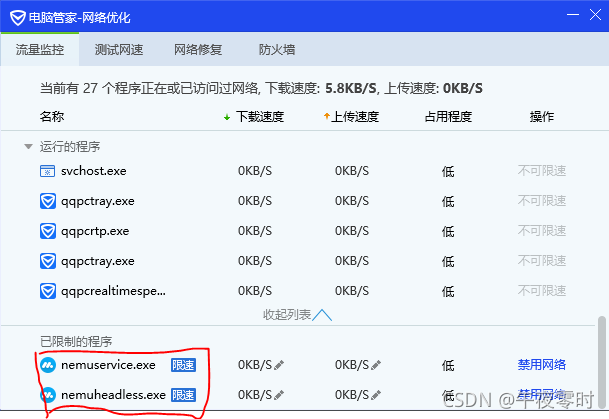Click the qqpcrtp.exe shield icon
Screen dimensions: 609x419
coord(48,231)
